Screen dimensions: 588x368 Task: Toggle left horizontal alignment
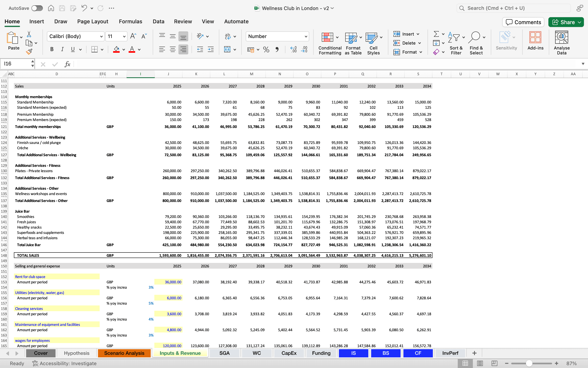click(x=162, y=49)
